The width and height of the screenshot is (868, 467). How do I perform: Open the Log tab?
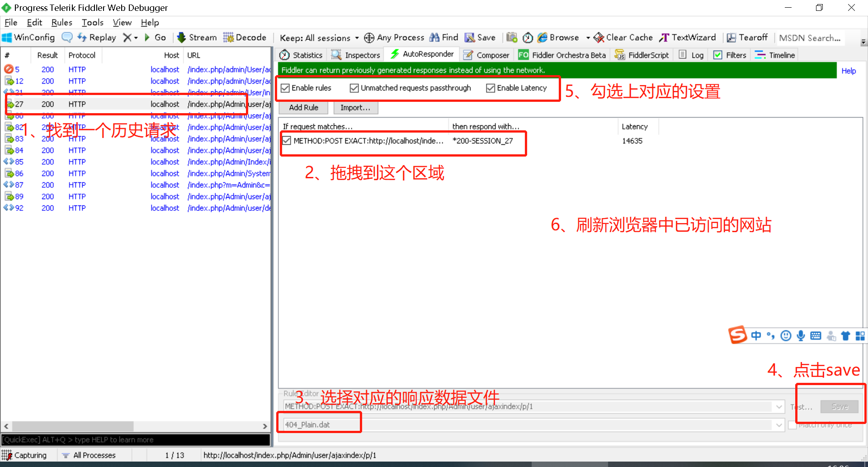(x=692, y=55)
